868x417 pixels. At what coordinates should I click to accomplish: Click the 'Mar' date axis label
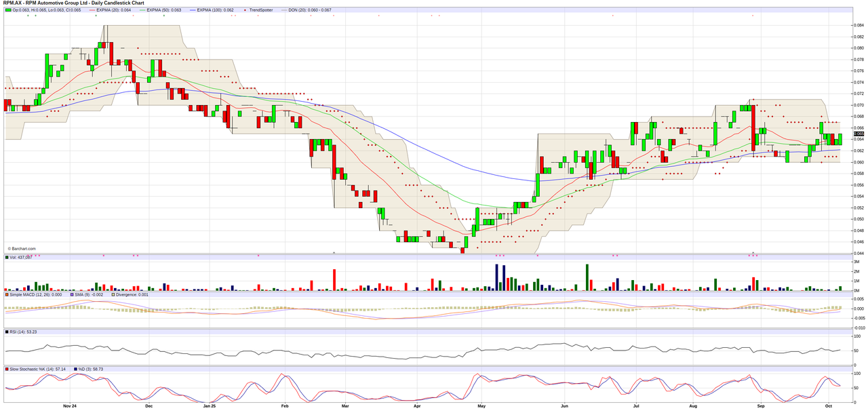345,405
